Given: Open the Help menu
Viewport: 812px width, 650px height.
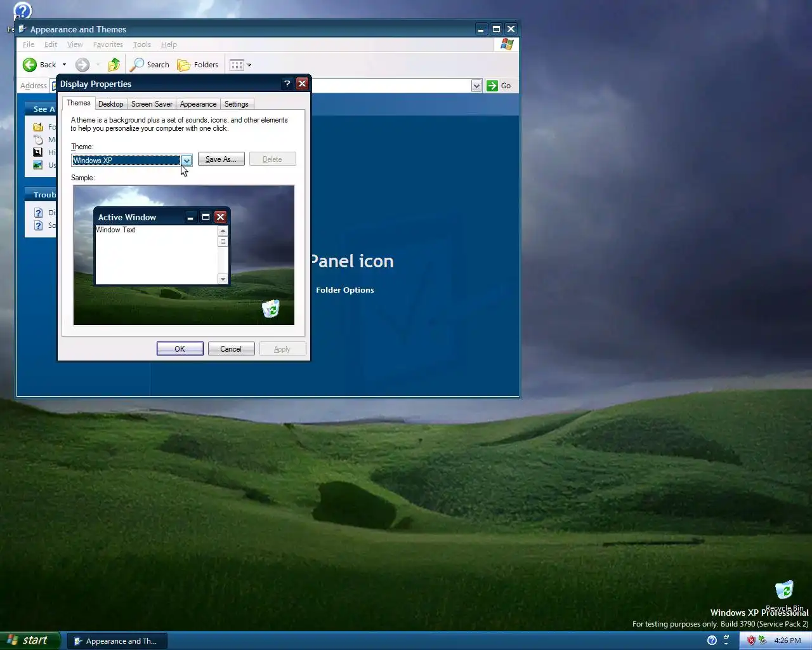Looking at the screenshot, I should (169, 44).
